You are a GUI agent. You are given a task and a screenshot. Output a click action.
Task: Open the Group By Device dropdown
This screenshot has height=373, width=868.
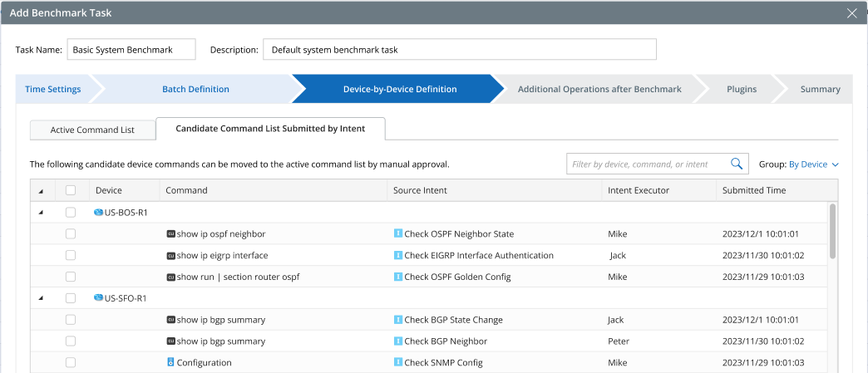point(813,164)
